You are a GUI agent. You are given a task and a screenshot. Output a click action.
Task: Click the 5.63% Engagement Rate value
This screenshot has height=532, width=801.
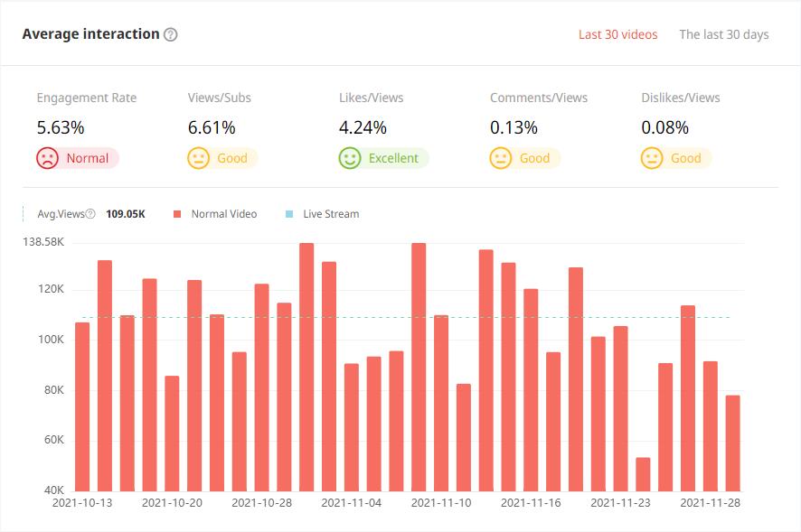61,127
